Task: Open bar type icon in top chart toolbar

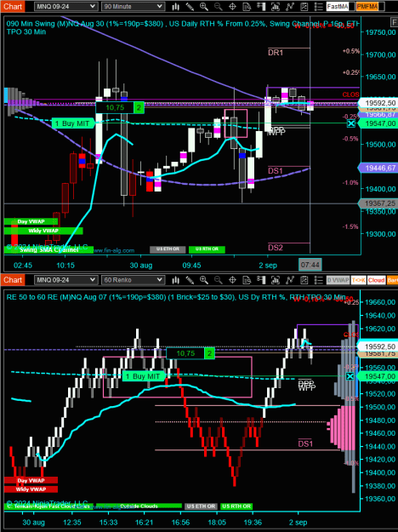Action: tap(175, 7)
